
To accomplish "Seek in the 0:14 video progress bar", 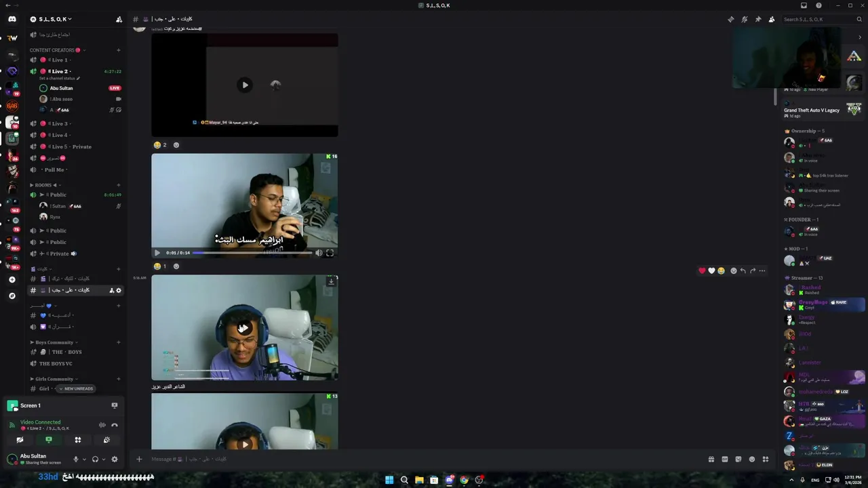I will (x=252, y=253).
